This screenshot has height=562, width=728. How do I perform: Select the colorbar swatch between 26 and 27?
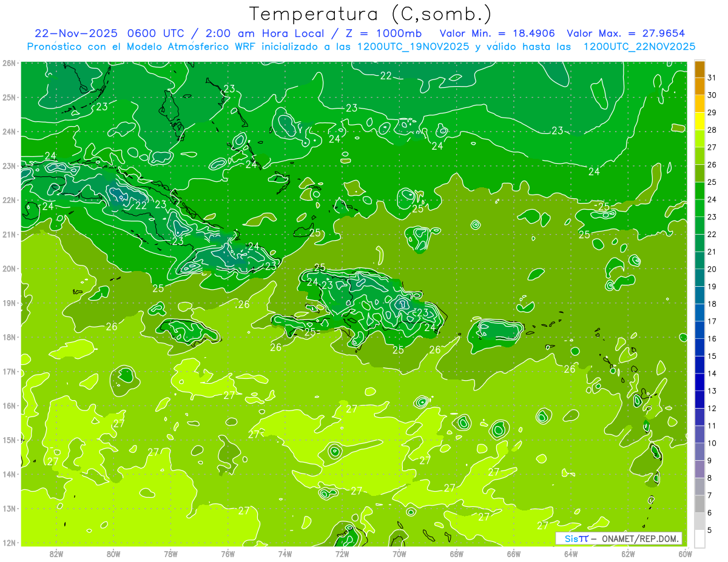click(x=699, y=156)
